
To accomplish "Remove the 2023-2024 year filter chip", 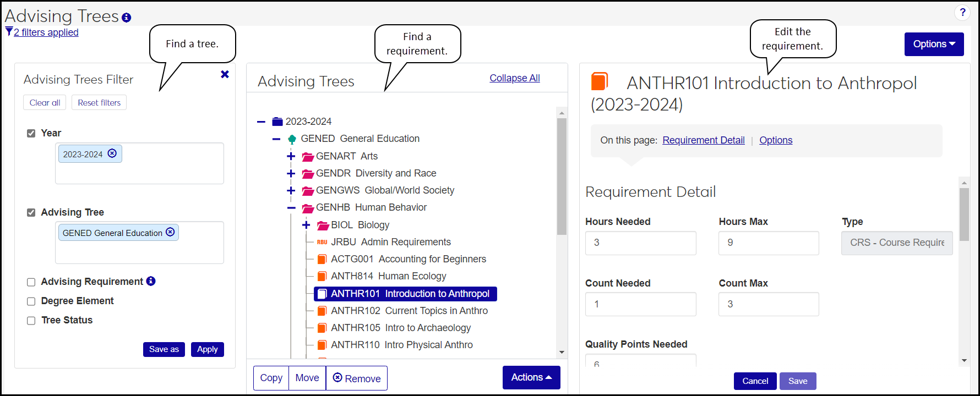I will [112, 153].
